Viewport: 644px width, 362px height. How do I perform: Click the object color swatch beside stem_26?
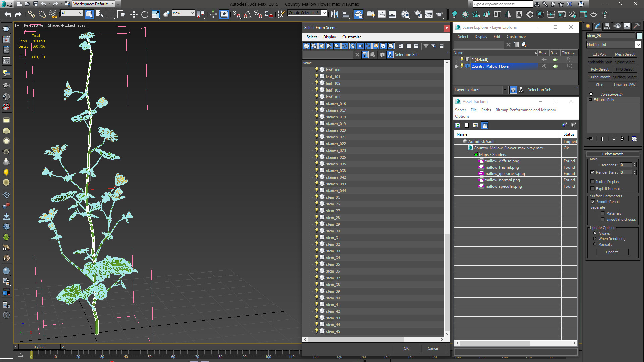pyautogui.click(x=639, y=36)
